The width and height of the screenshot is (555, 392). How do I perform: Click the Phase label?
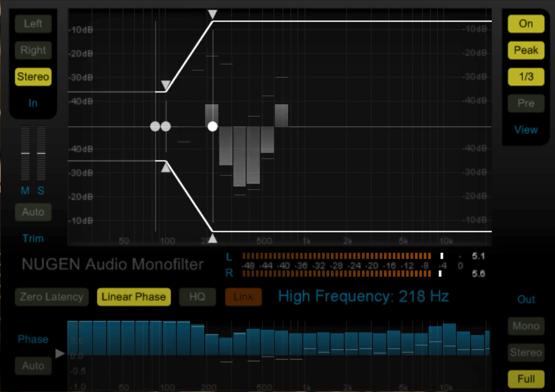pyautogui.click(x=33, y=339)
